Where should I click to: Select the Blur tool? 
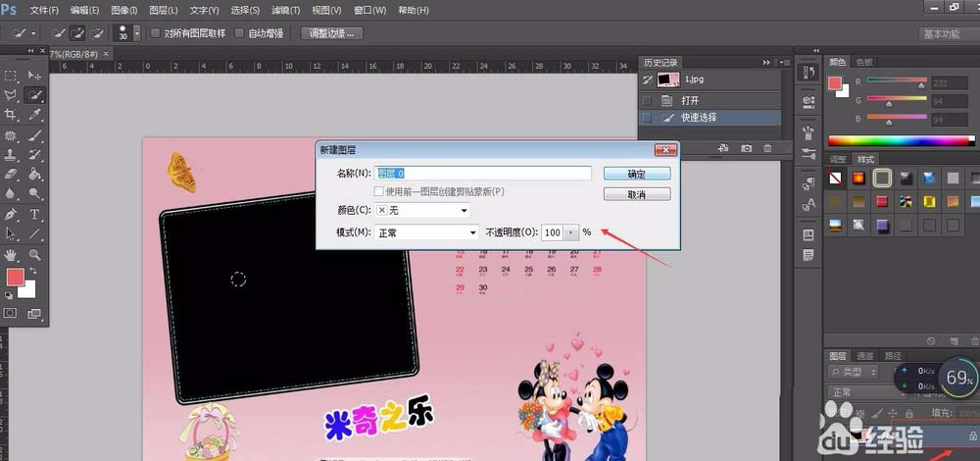tap(11, 193)
